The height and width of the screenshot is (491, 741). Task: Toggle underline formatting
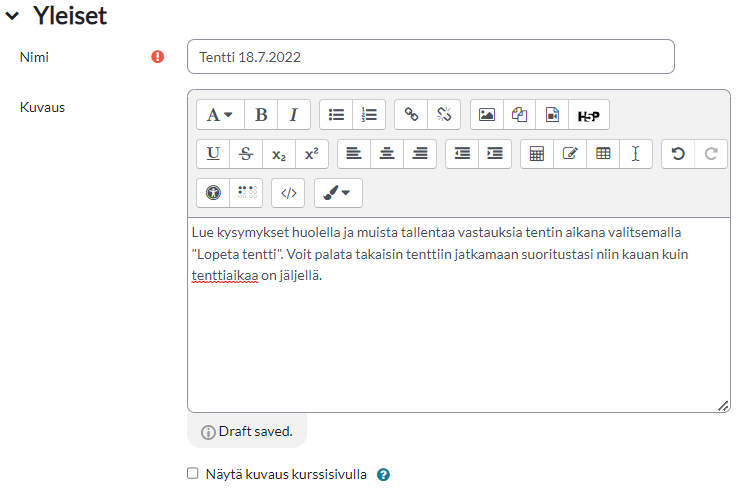213,154
